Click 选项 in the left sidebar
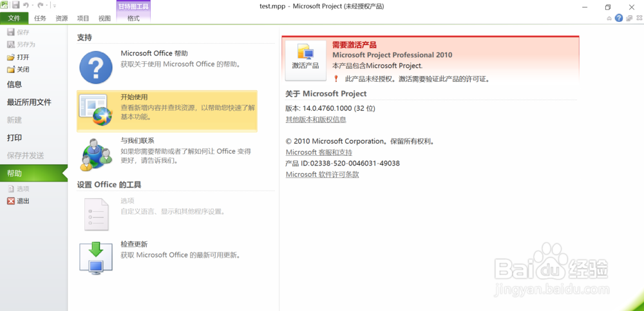The image size is (644, 311). pos(19,189)
